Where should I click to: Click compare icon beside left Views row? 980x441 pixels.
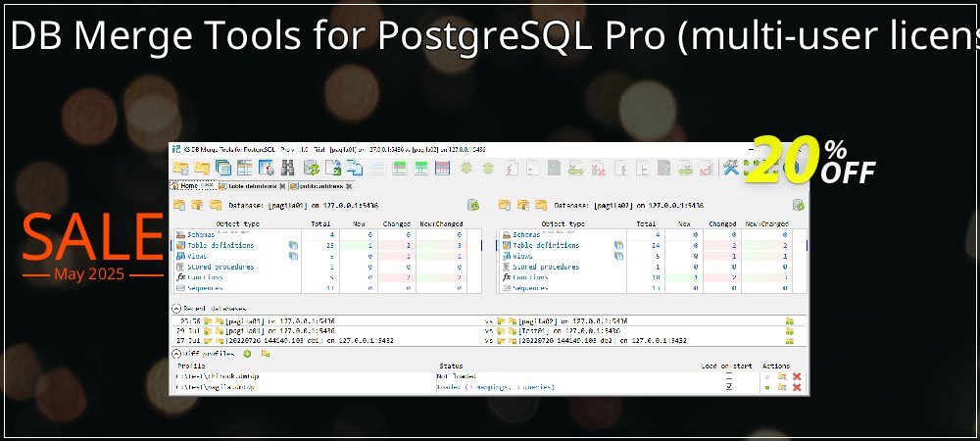click(293, 256)
